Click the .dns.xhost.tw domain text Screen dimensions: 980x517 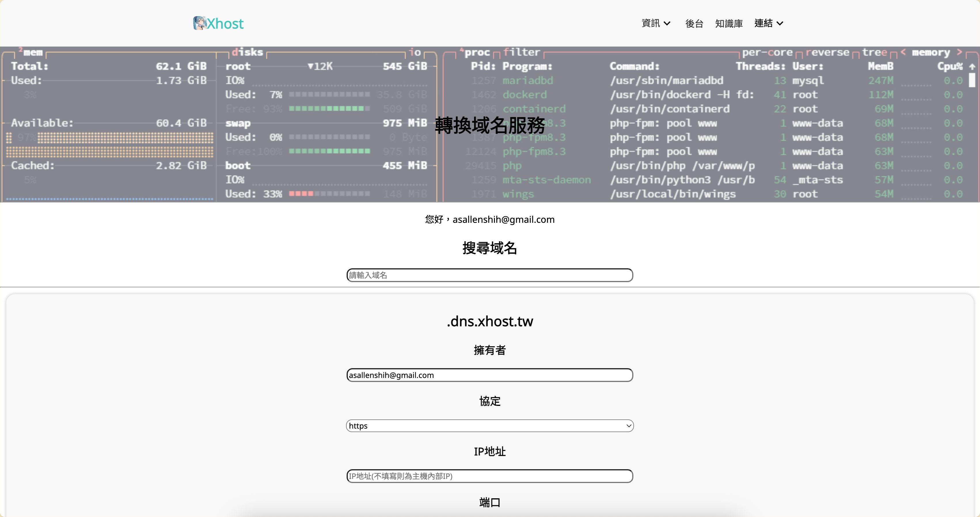490,322
